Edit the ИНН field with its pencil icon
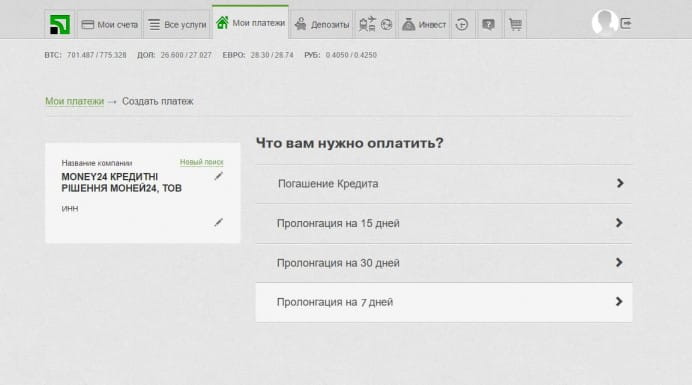692x385 pixels. (218, 223)
